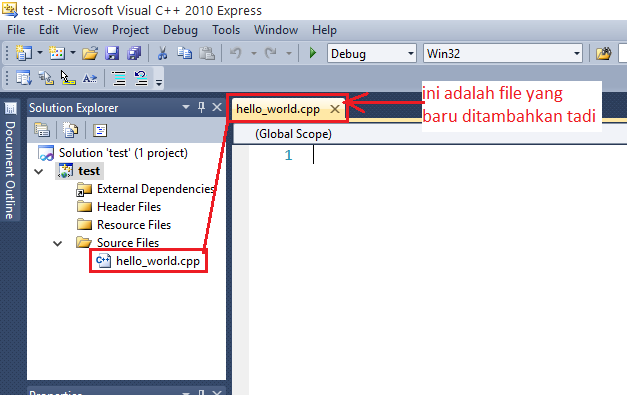
Task: Open the Edit menu
Action: tap(49, 30)
